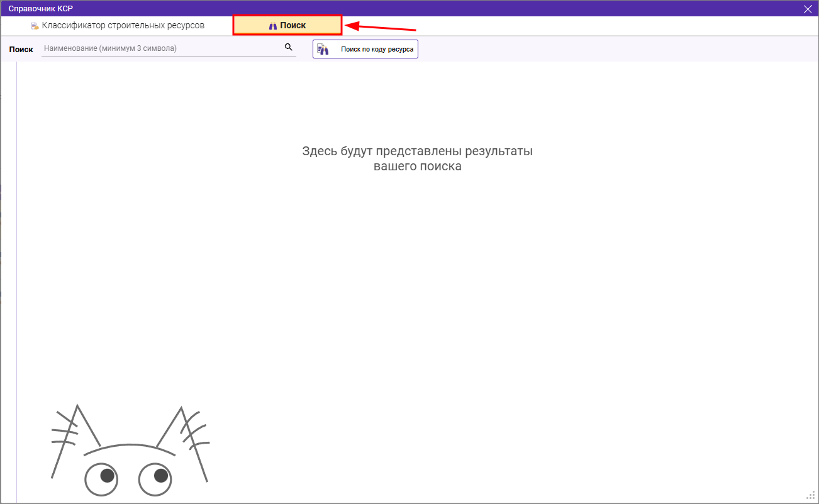Switch to the Классификатор строительных ресурсов tab

click(123, 26)
